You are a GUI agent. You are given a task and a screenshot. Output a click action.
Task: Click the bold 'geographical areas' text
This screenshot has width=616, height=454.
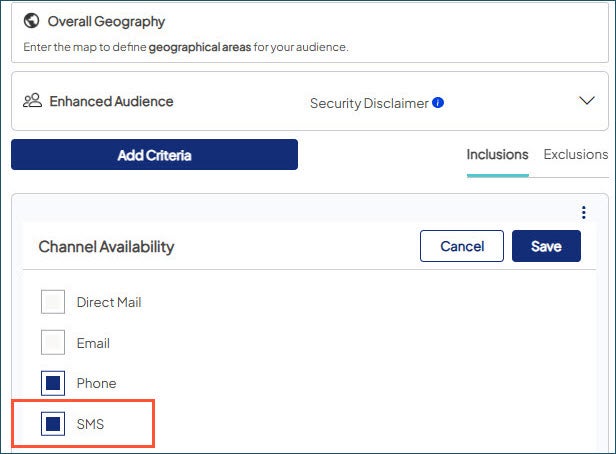coord(196,47)
